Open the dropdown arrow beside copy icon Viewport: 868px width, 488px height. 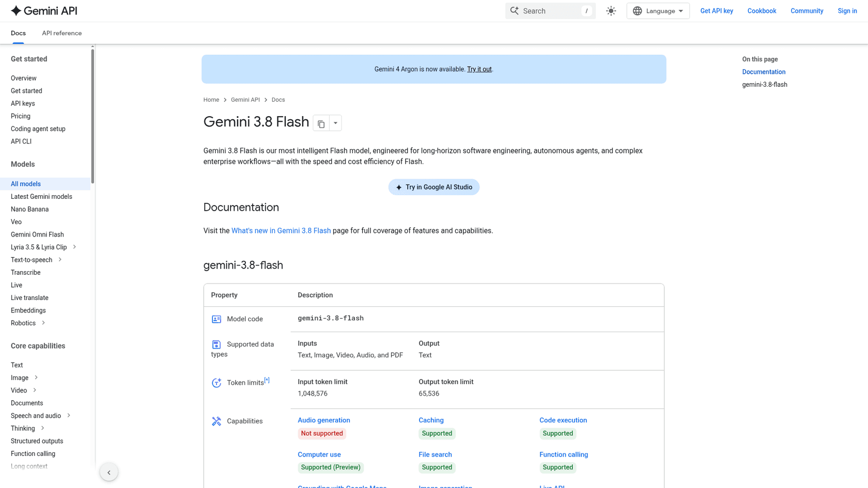(x=335, y=123)
